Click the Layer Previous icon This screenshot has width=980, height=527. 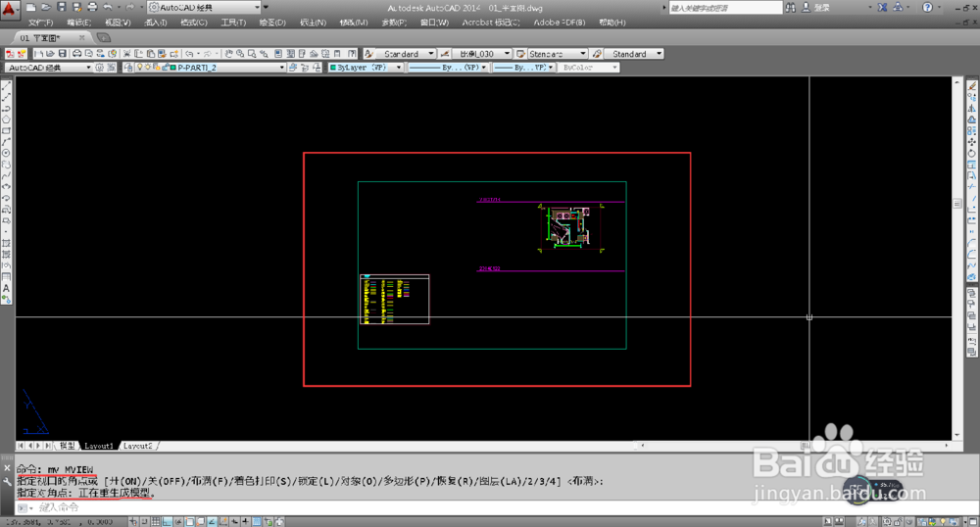[x=305, y=68]
